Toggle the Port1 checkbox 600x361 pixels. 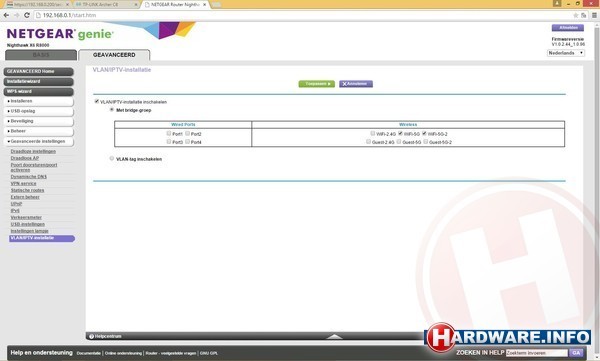[169, 133]
